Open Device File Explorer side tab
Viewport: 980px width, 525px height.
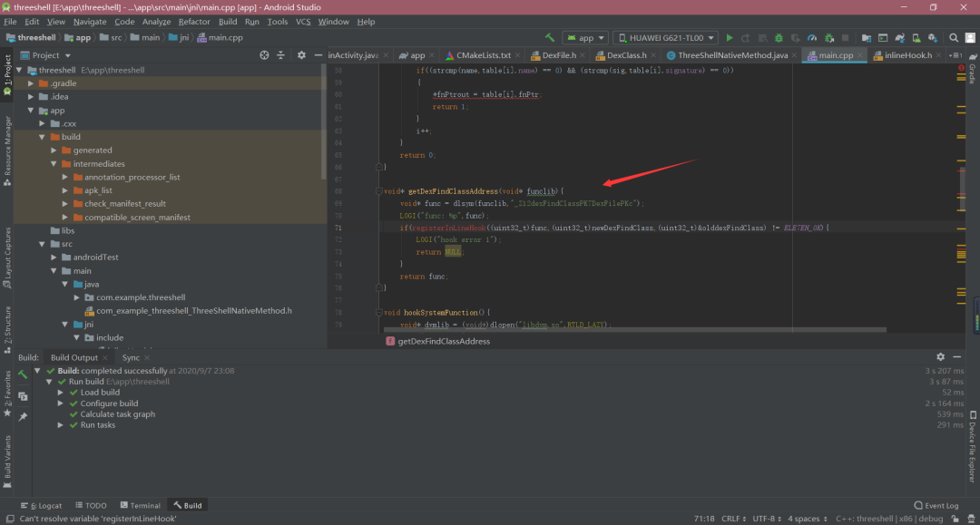tap(973, 448)
